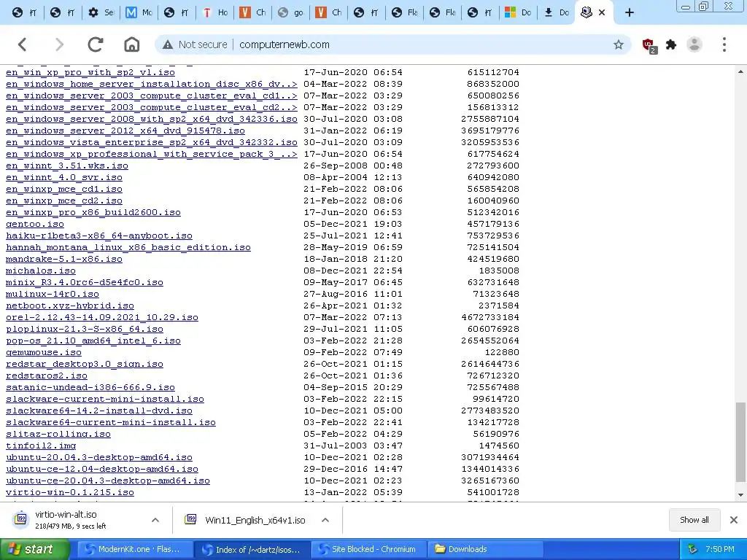747x560 pixels.
Task: Download tinfoil2.img
Action: point(41,446)
